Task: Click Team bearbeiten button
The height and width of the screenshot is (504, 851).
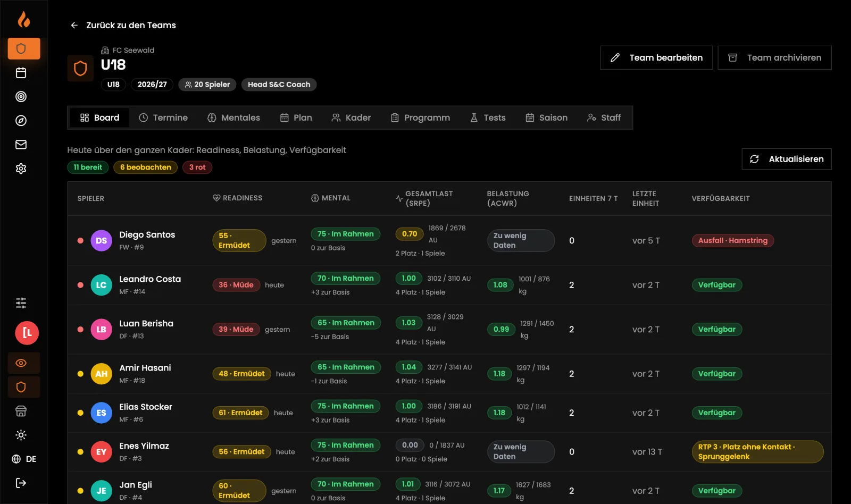Action: pyautogui.click(x=656, y=57)
